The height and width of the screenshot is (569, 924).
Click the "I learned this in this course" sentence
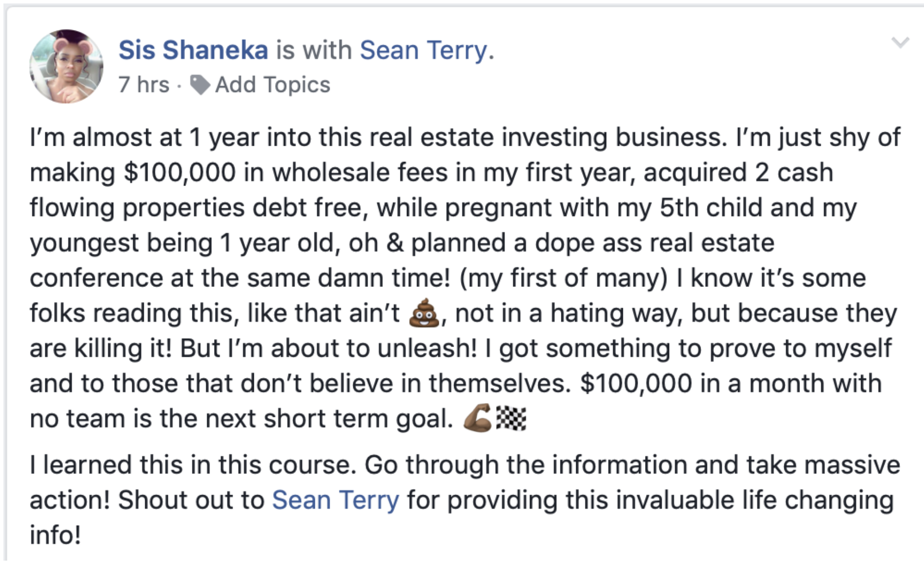tap(192, 465)
